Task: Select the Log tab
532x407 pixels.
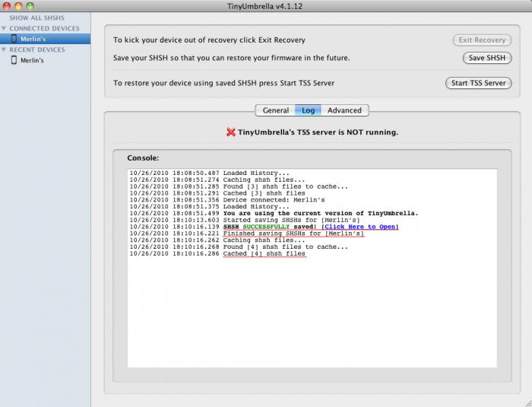Action: 308,110
